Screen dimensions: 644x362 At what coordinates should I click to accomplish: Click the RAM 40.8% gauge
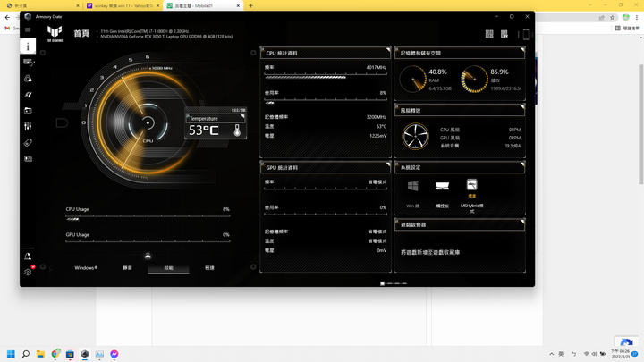[413, 79]
